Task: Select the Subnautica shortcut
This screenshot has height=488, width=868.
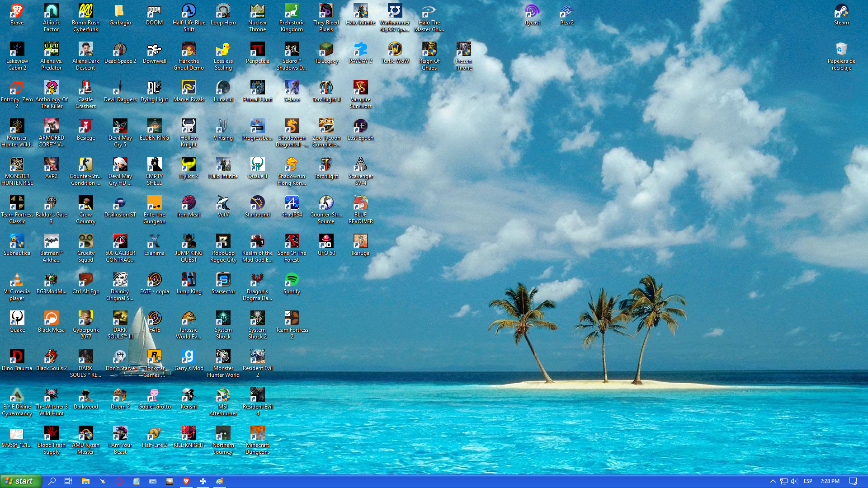Action: pyautogui.click(x=17, y=245)
